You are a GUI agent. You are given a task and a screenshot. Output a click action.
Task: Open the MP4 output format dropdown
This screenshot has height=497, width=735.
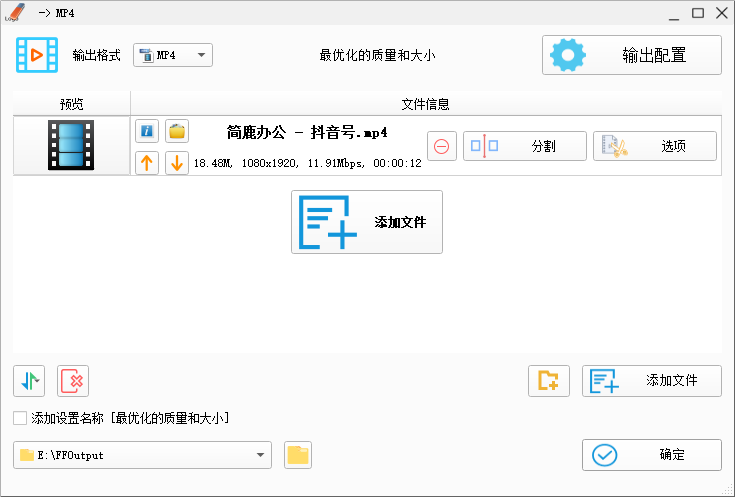[172, 55]
